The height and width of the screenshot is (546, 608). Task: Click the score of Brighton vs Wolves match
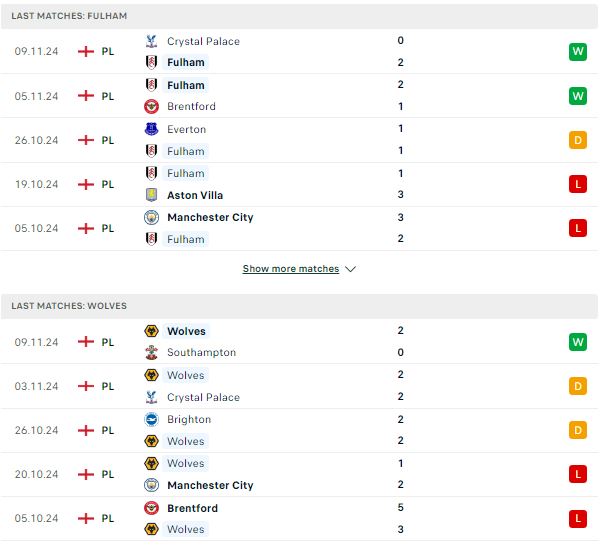(401, 430)
